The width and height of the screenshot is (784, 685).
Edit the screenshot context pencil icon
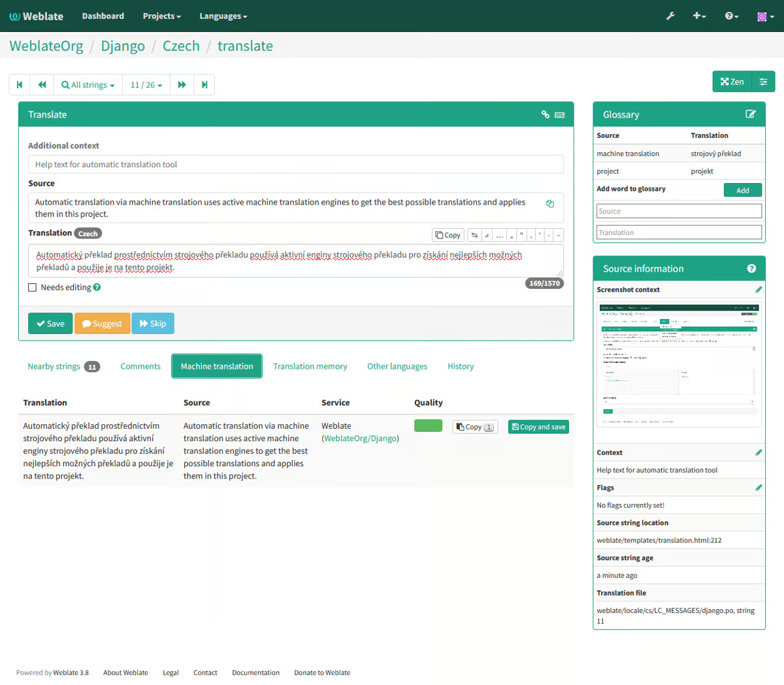tap(759, 290)
